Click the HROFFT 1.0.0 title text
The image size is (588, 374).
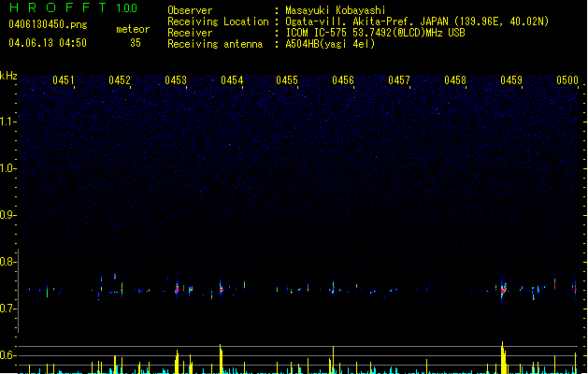(73, 7)
